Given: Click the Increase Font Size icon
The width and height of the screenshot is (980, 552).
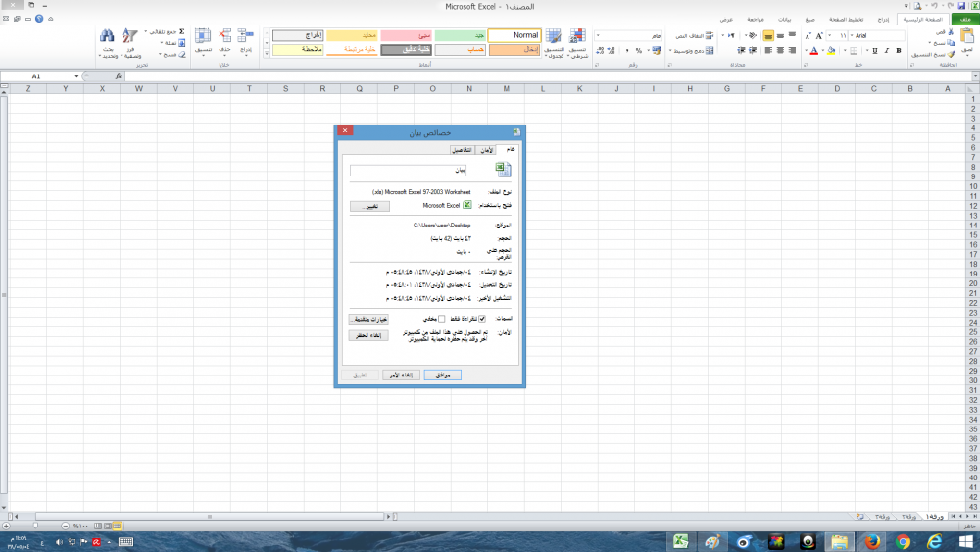Looking at the screenshot, I should click(819, 36).
